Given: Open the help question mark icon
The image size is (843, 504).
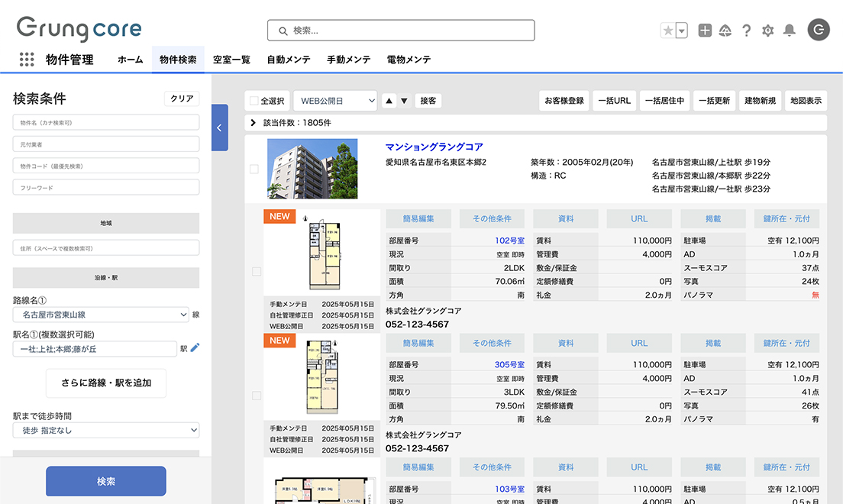Looking at the screenshot, I should coord(746,31).
